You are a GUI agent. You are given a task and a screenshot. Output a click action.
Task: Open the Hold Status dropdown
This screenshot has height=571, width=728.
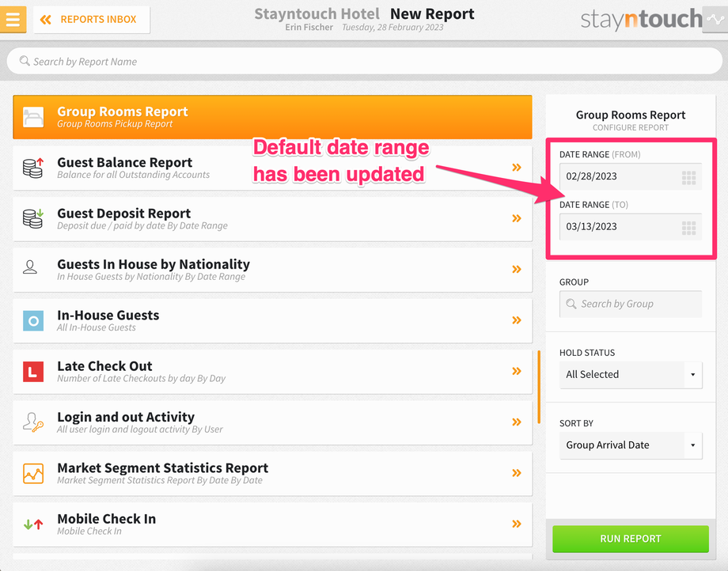[631, 375]
